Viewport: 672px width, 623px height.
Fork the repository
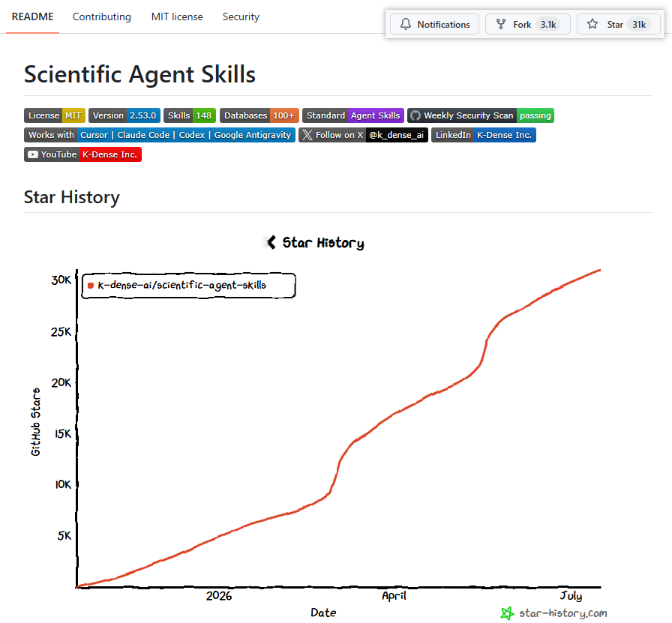point(527,25)
